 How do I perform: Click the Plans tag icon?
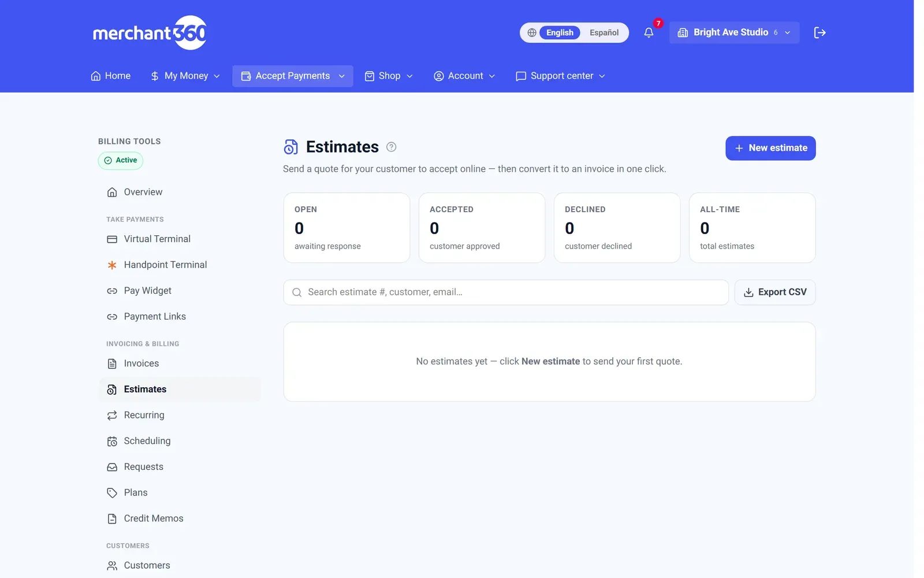(x=112, y=493)
